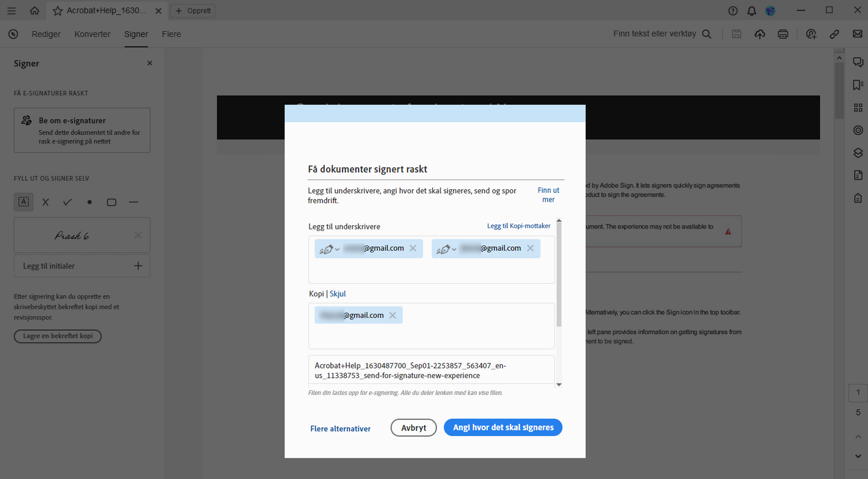Click the upload to cloud icon
This screenshot has height=479, width=868.
[760, 34]
